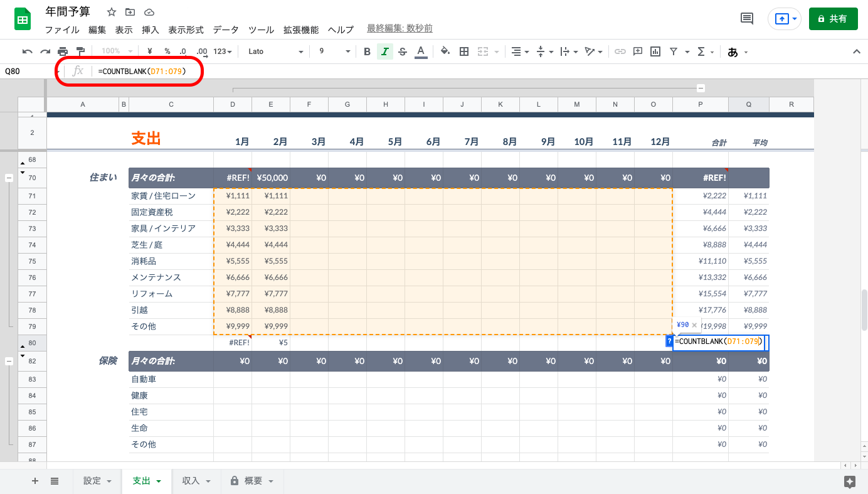
Task: Open horizontal align dropdown
Action: [520, 51]
